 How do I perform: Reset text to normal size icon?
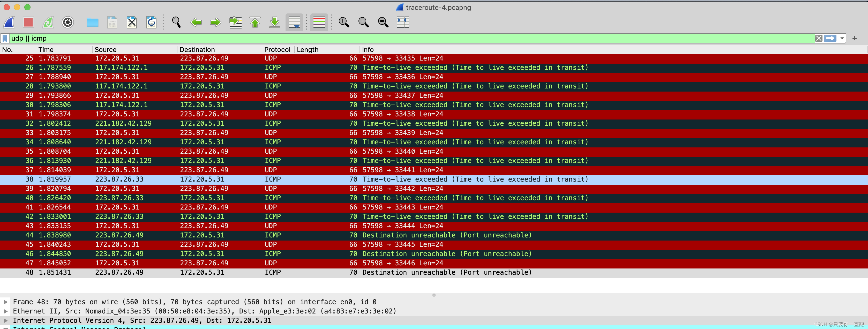[x=383, y=23]
